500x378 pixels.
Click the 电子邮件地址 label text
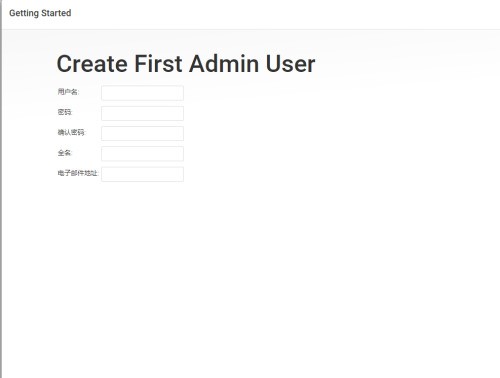[78, 173]
